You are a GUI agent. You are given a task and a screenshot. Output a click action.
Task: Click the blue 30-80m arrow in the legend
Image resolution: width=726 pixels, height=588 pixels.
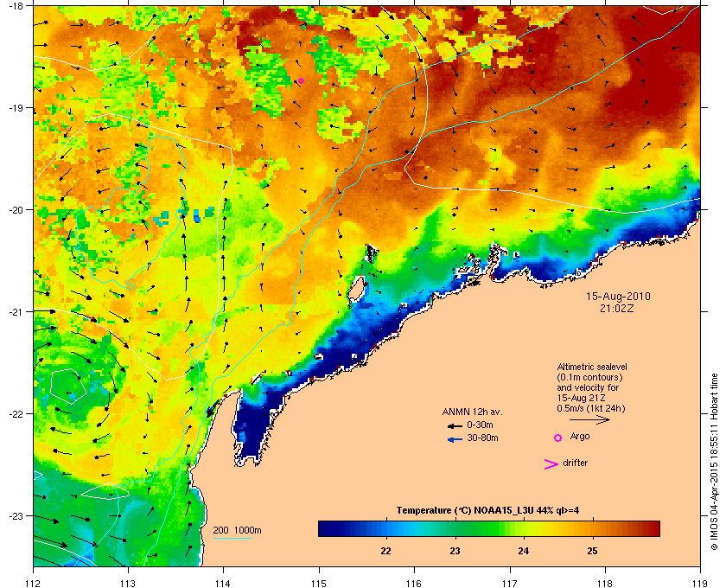point(455,439)
